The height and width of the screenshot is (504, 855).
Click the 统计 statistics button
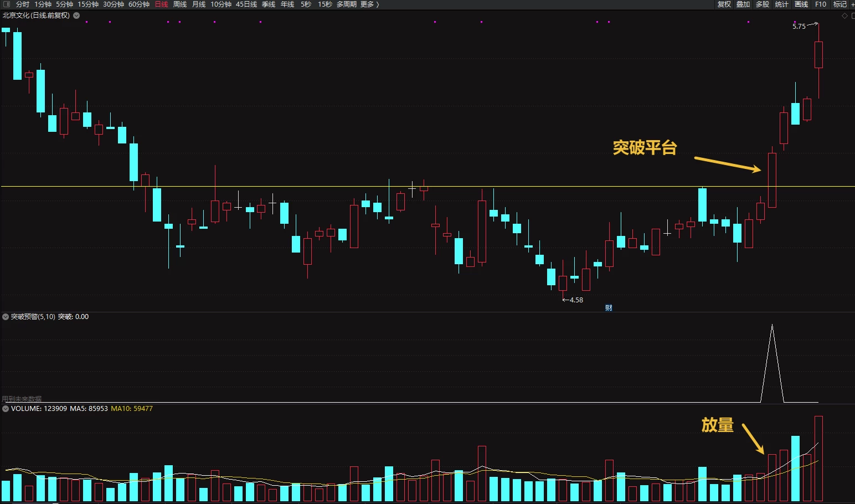pos(782,4)
